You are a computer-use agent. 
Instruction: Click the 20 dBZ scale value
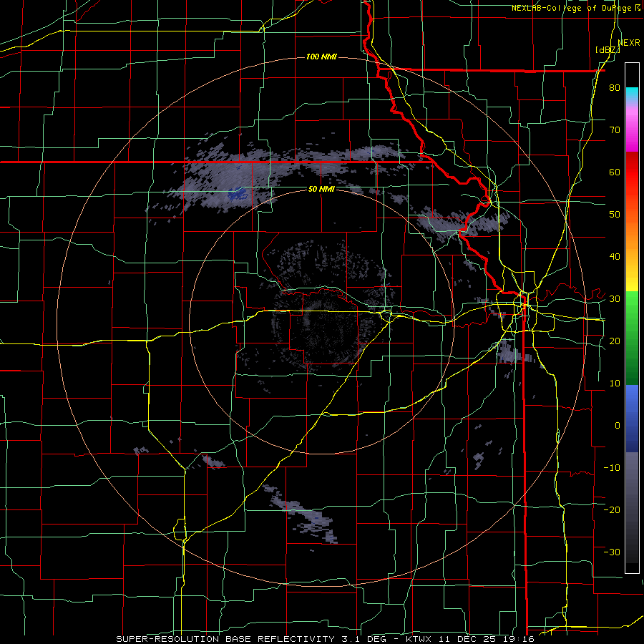point(615,341)
